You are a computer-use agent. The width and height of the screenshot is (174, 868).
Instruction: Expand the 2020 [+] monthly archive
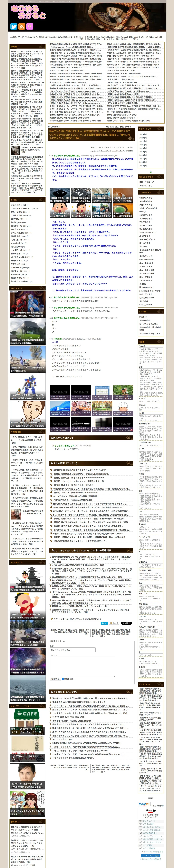click(143, 148)
